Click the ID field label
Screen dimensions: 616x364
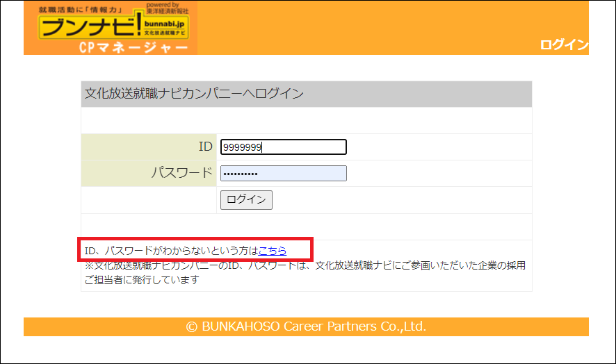pyautogui.click(x=206, y=147)
